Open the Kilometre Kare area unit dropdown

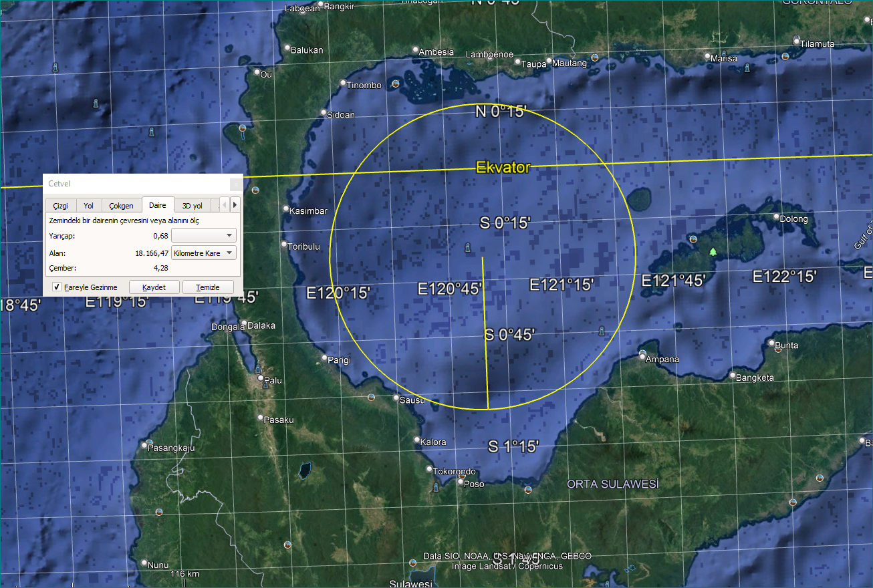pos(204,253)
